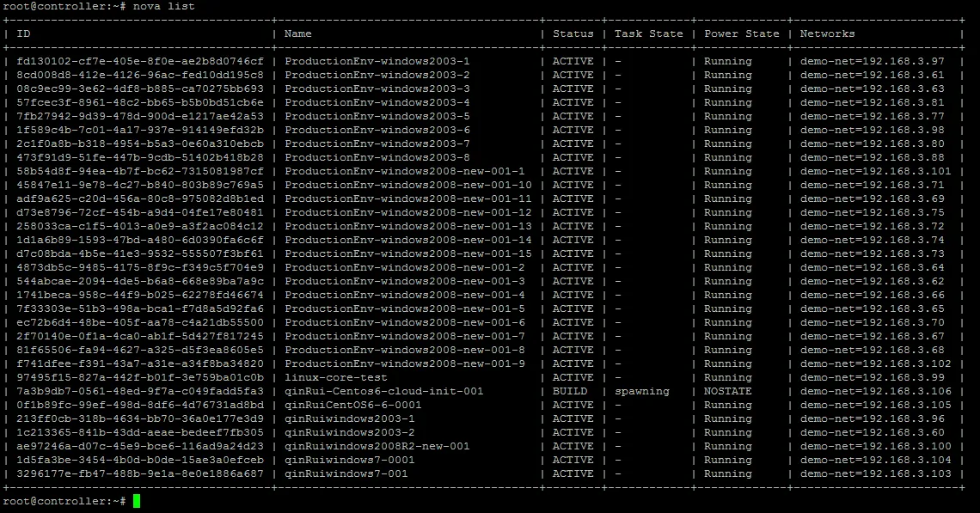
Task: Select name ProductionEnv-windows2003-1
Action: point(377,61)
